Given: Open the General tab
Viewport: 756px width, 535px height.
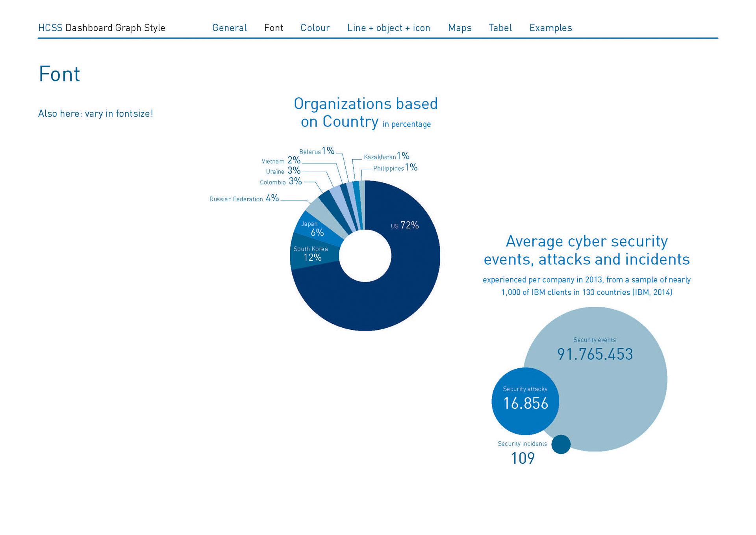Looking at the screenshot, I should pyautogui.click(x=229, y=28).
